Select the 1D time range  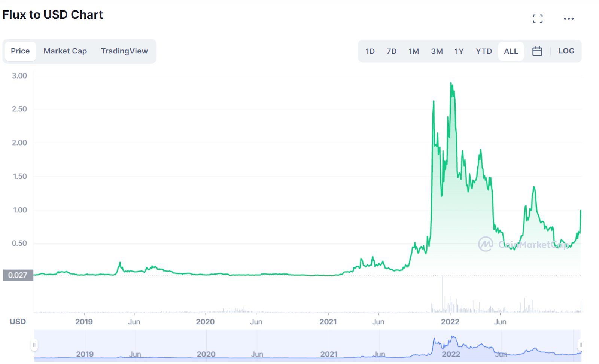[370, 51]
